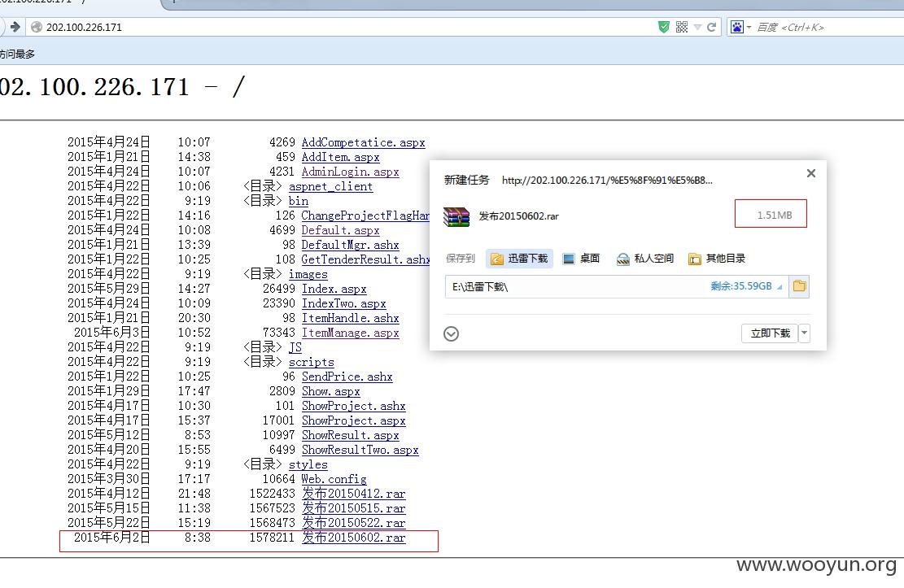Open the IndexTwo.aspx link

343,303
